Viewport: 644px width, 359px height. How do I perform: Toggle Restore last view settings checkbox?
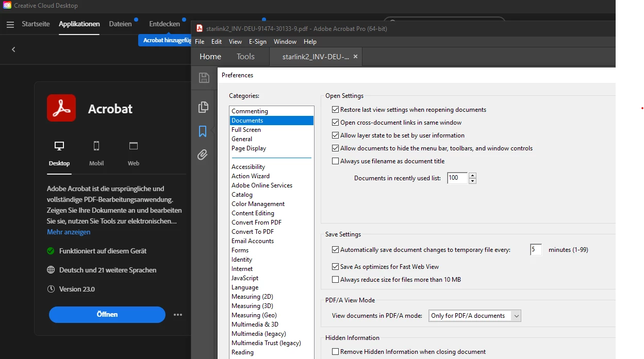click(x=336, y=110)
